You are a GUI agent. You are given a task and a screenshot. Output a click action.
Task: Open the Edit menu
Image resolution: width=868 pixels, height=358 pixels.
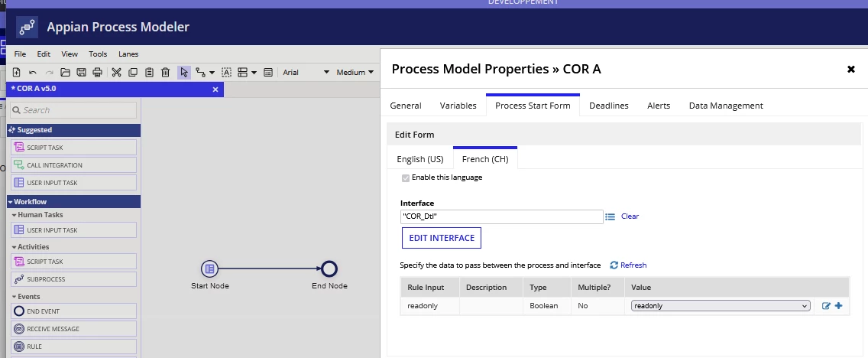coord(44,54)
